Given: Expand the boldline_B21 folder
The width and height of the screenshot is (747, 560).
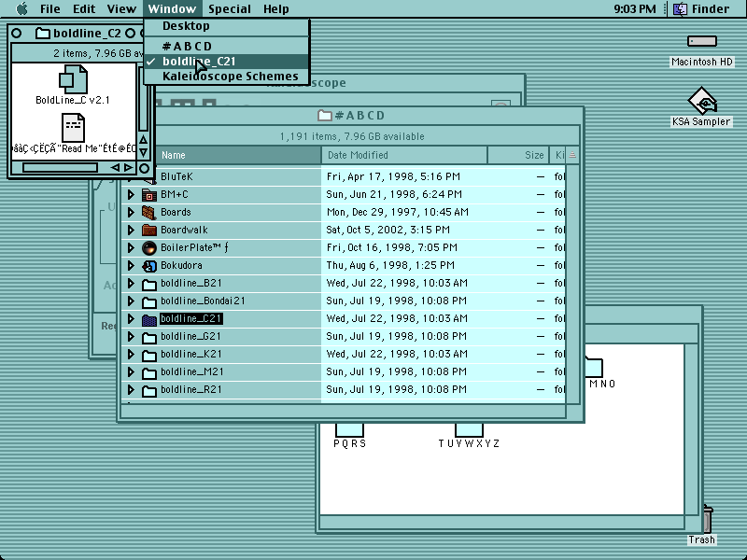Looking at the screenshot, I should (x=131, y=284).
